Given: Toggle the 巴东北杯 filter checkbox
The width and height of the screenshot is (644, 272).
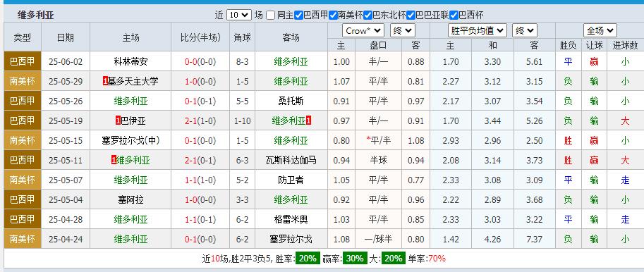Looking at the screenshot, I should [367, 16].
